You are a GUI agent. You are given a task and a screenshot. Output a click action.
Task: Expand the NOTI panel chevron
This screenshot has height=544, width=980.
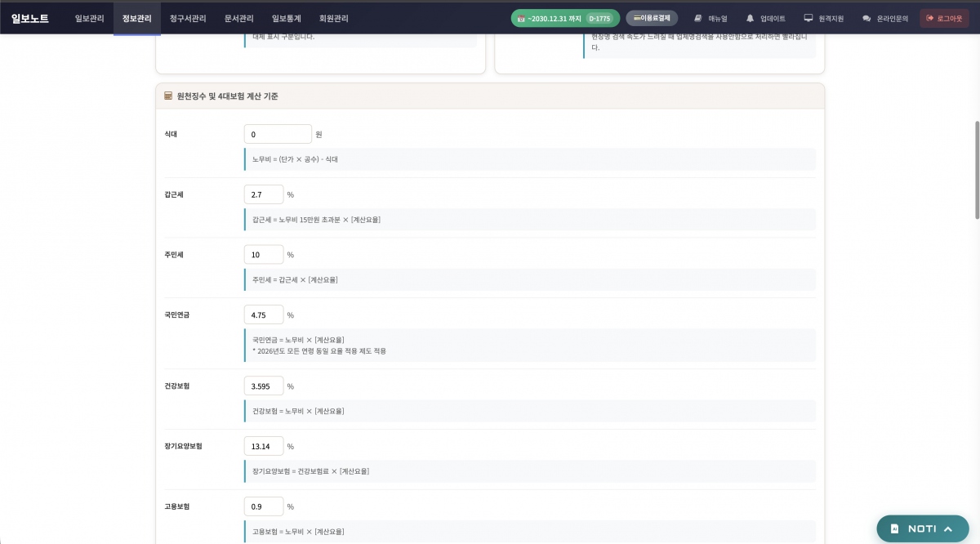coord(948,528)
